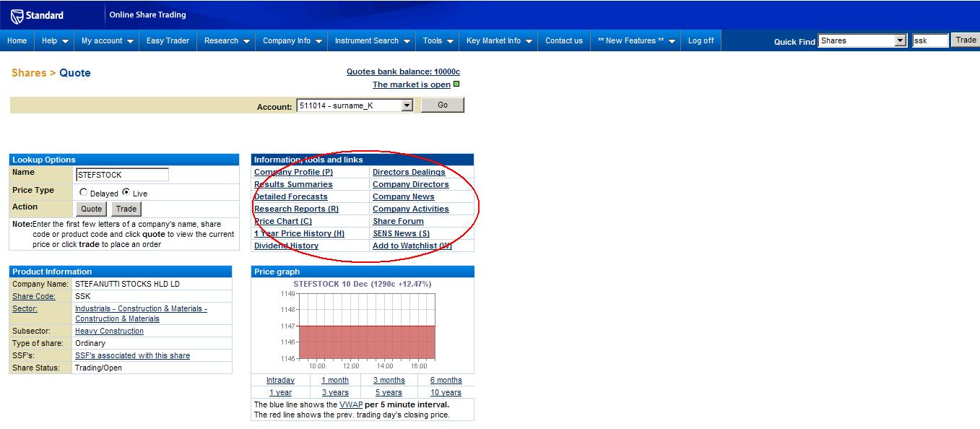The image size is (980, 429).
Task: Show the Intraday price graph
Action: [280, 380]
